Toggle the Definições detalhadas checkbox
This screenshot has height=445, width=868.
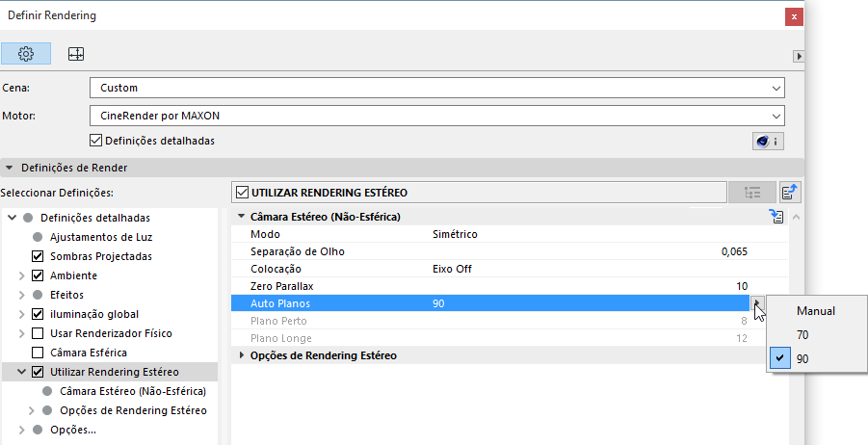click(95, 141)
